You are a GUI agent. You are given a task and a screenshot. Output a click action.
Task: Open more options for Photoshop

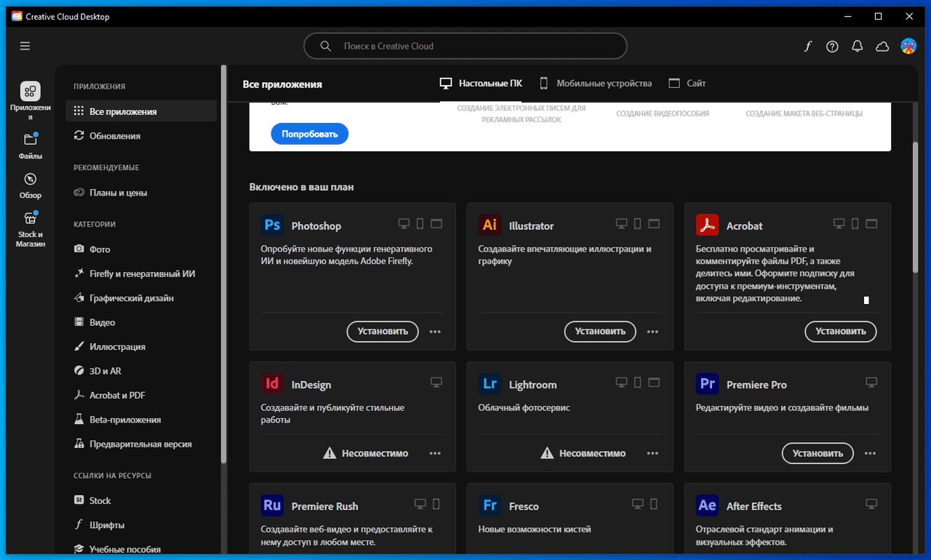click(x=435, y=332)
